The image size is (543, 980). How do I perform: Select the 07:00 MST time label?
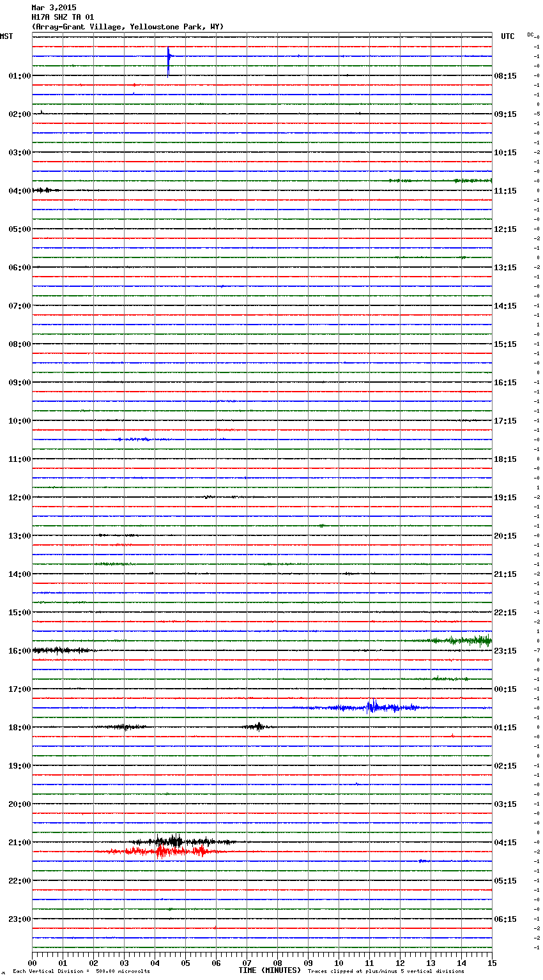tap(20, 306)
